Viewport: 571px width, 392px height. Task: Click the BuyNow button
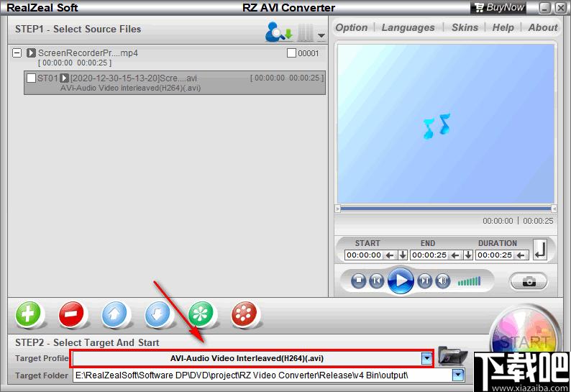coord(498,8)
